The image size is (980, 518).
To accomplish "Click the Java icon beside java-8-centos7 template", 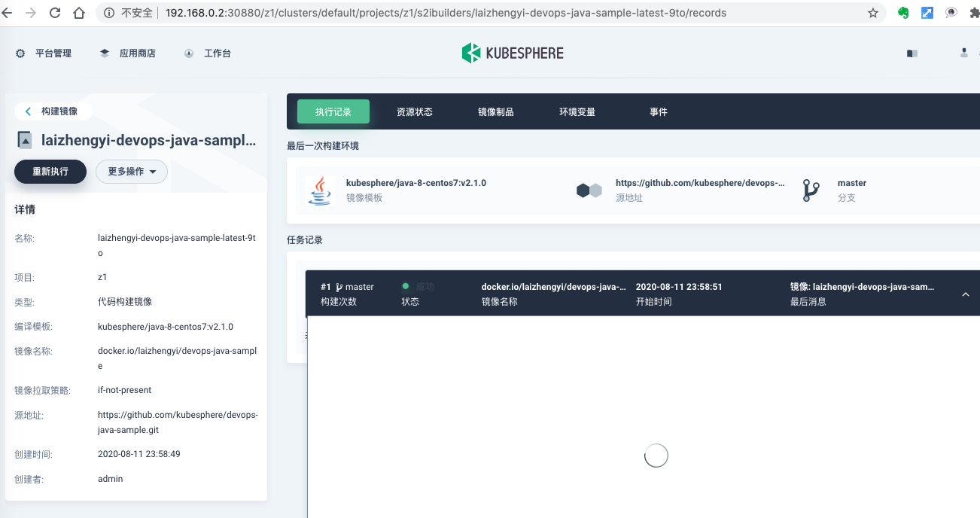I will 319,190.
